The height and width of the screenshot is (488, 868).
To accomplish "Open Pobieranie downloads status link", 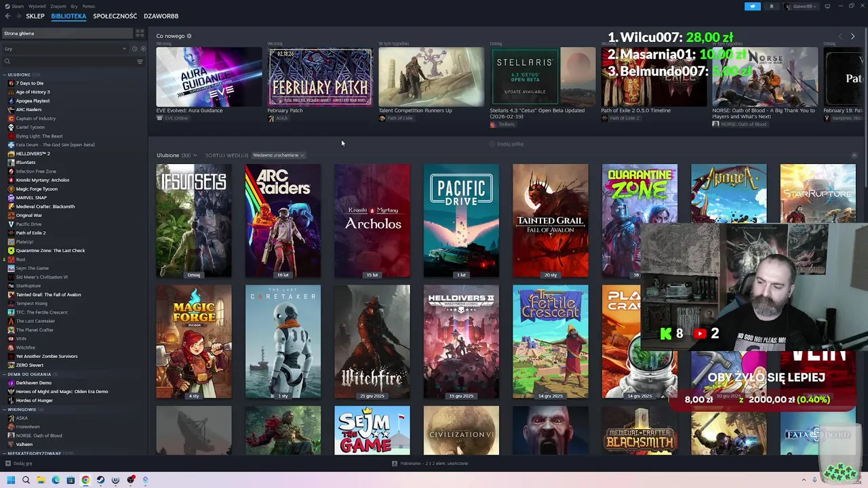I will click(x=430, y=464).
